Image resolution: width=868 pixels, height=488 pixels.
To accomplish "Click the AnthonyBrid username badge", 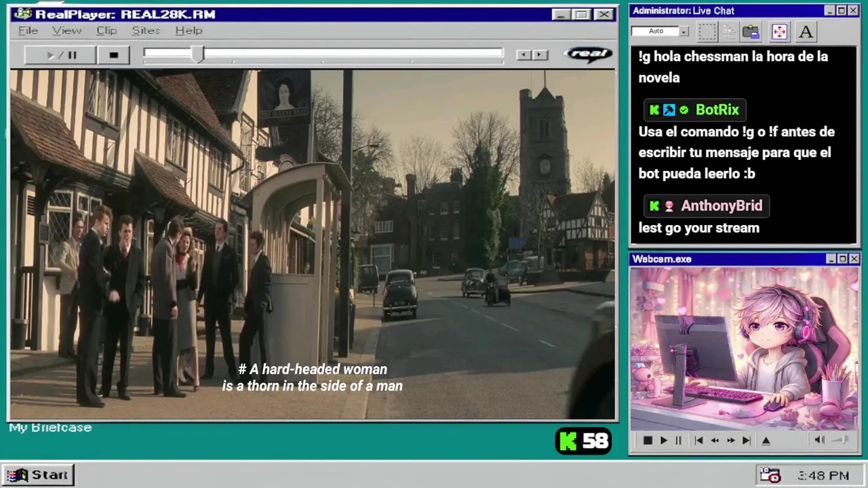I will (x=707, y=206).
